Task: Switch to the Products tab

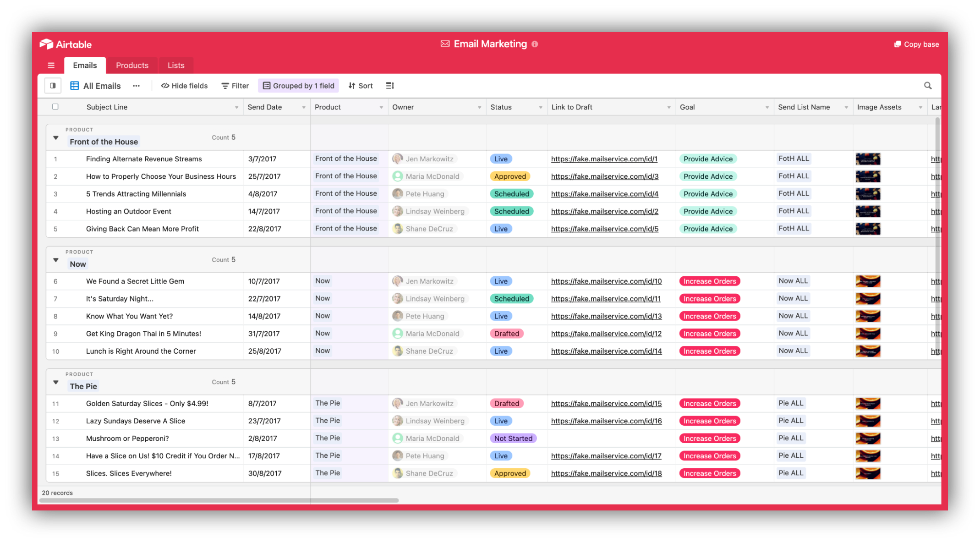Action: pyautogui.click(x=132, y=65)
